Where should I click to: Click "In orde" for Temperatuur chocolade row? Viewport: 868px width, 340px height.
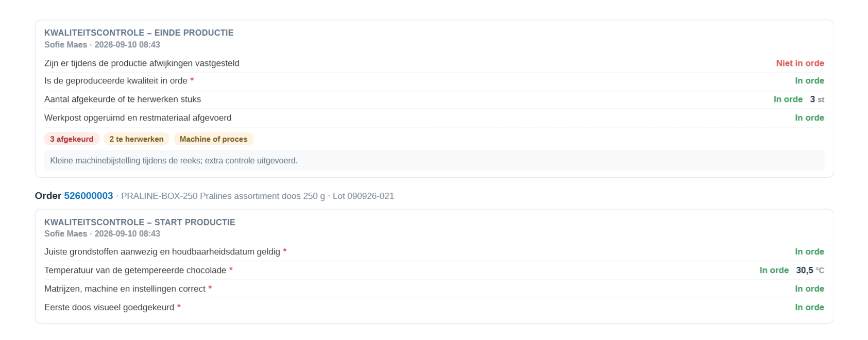point(774,270)
